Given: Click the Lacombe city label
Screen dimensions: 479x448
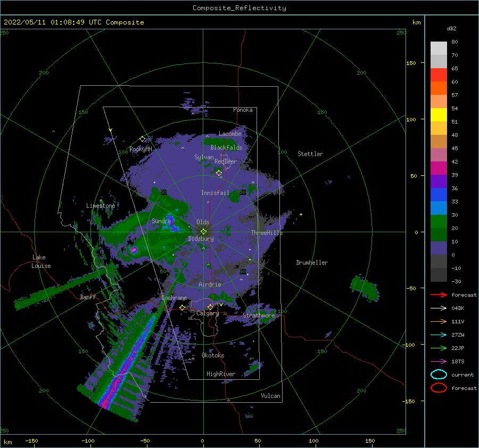Looking at the screenshot, I should [x=230, y=134].
